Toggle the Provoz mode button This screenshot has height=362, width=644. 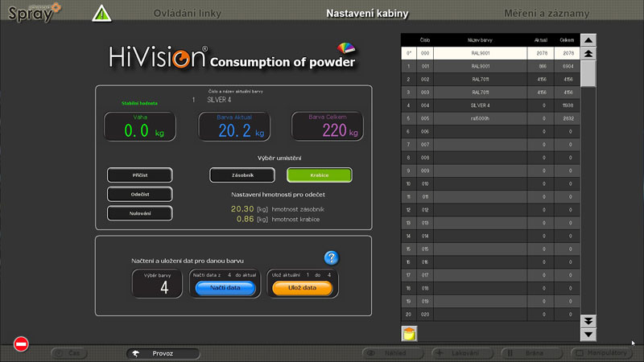point(163,353)
